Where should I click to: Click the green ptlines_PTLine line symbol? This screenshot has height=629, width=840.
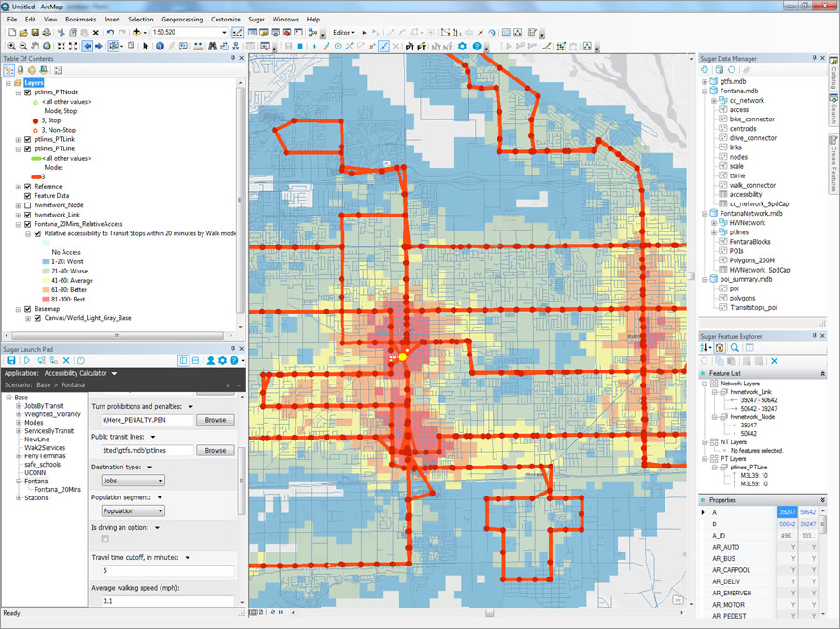35,159
